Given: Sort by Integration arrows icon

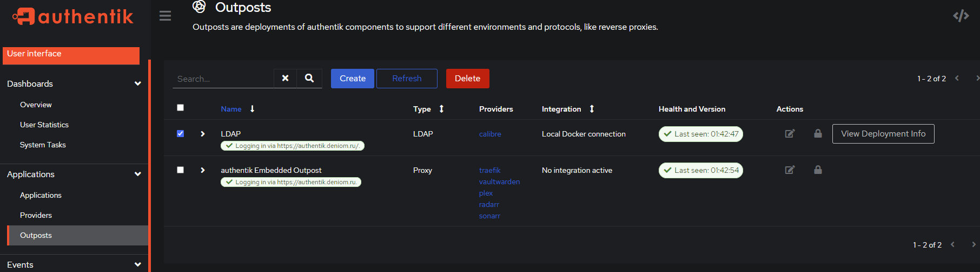Looking at the screenshot, I should click(x=592, y=109).
